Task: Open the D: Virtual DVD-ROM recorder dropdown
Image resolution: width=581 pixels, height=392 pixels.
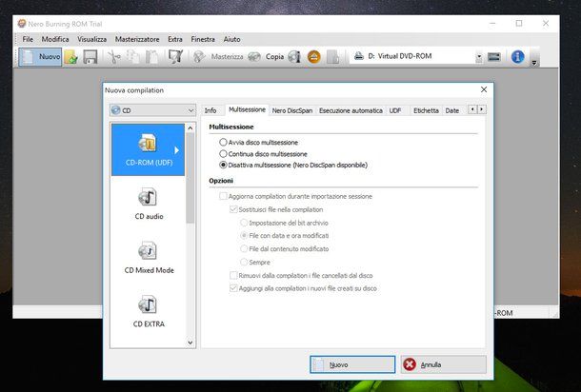Action: tap(479, 57)
